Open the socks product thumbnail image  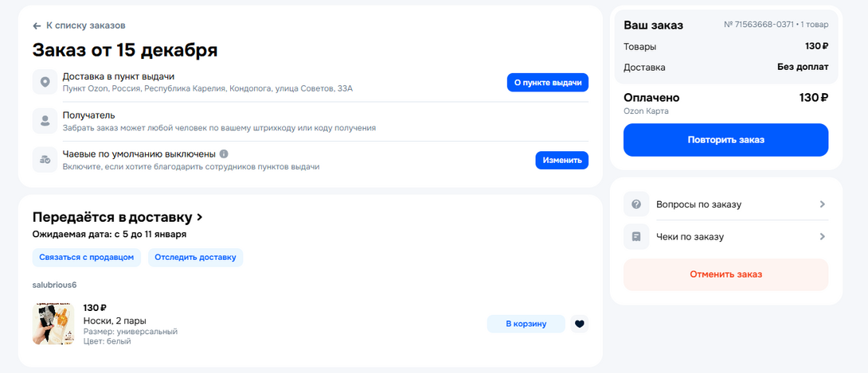click(53, 324)
